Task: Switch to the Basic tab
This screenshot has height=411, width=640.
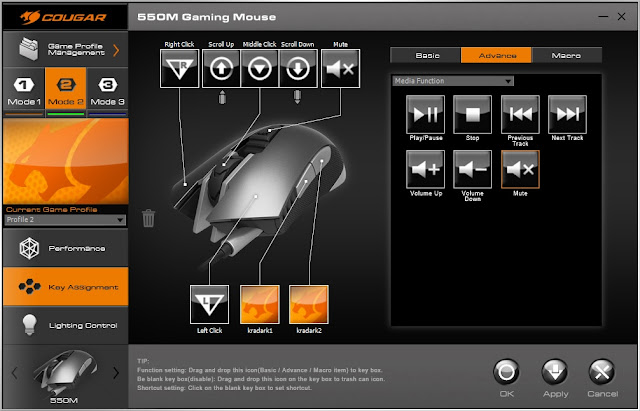Action: pyautogui.click(x=426, y=55)
